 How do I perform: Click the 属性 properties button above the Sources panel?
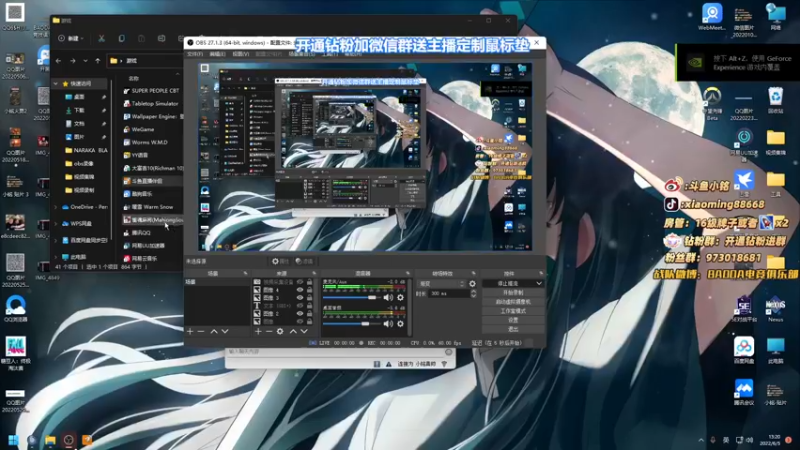point(280,261)
